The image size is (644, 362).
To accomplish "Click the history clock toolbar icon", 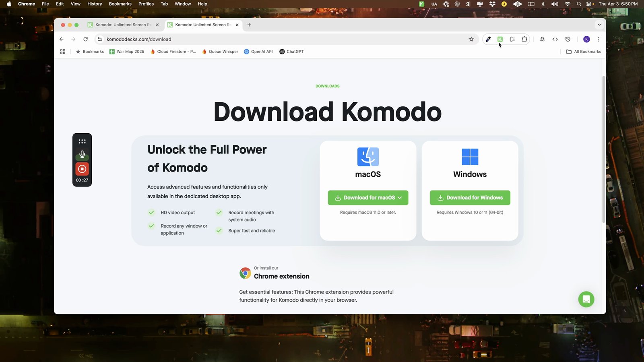I will pos(568,39).
